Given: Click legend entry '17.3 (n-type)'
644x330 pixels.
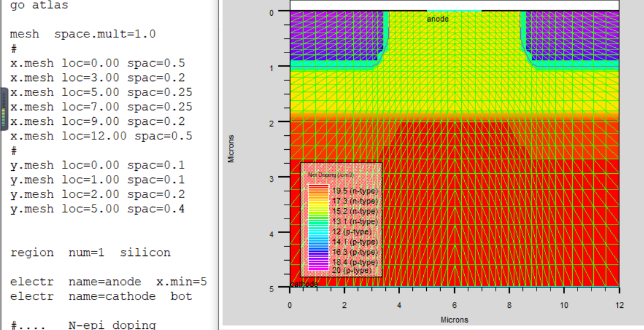Looking at the screenshot, I should coord(355,201).
